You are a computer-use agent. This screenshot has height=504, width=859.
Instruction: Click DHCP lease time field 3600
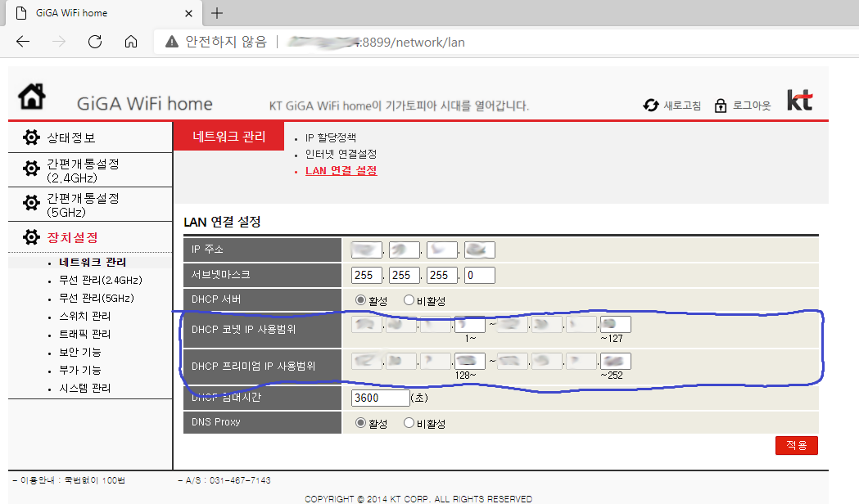pyautogui.click(x=381, y=398)
